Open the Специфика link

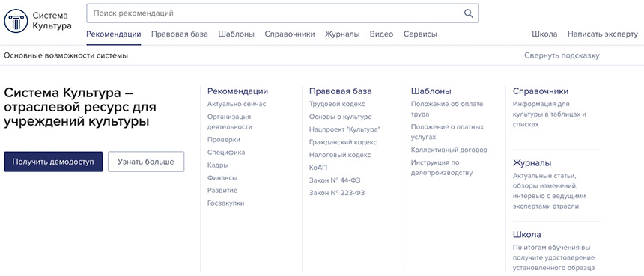[226, 153]
